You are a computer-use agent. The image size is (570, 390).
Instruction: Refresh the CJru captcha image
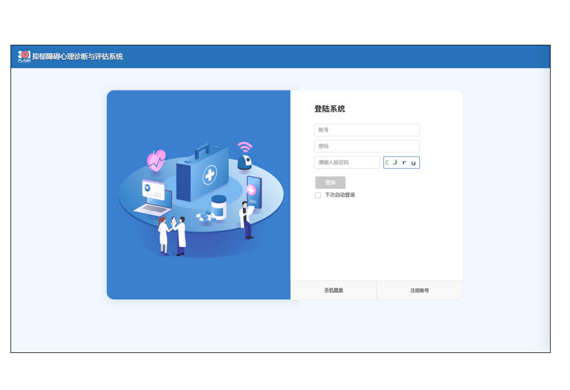[401, 162]
